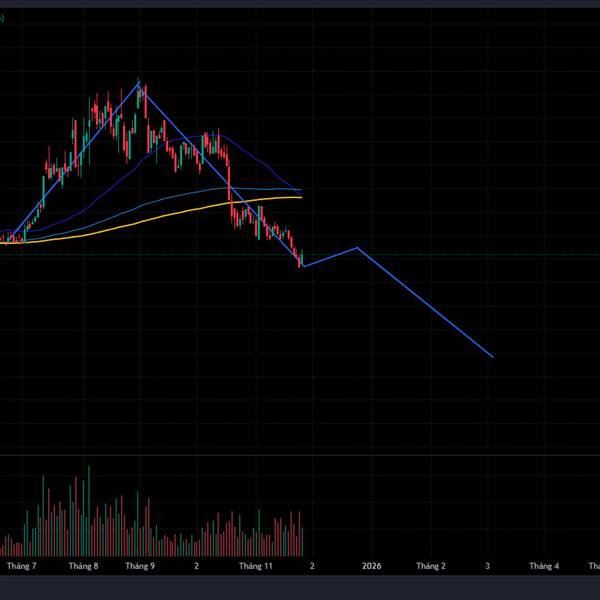This screenshot has height=600, width=600.
Task: Click the "Tháng 9" time axis label
Action: (140, 566)
